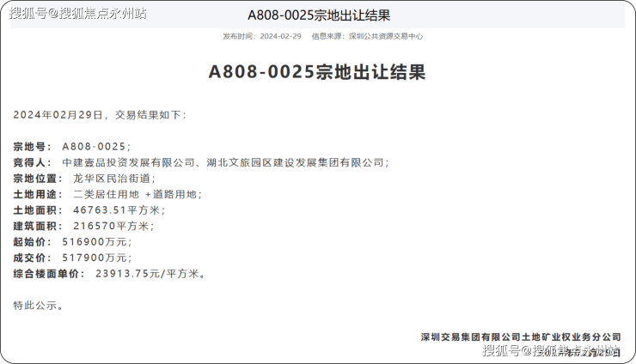
Task: Click the bottom-right 搜狐号@搜狐焦点永州站 watermark
Action: (550, 350)
